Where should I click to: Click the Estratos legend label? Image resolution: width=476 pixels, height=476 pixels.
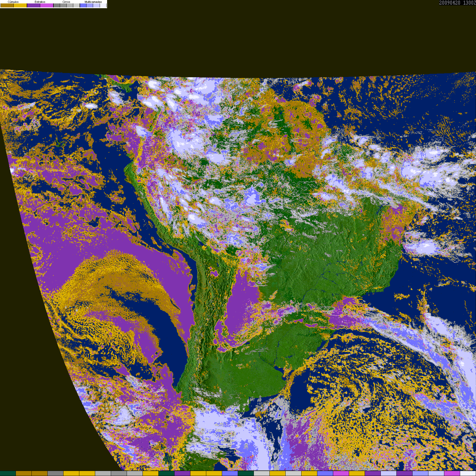pyautogui.click(x=40, y=2)
